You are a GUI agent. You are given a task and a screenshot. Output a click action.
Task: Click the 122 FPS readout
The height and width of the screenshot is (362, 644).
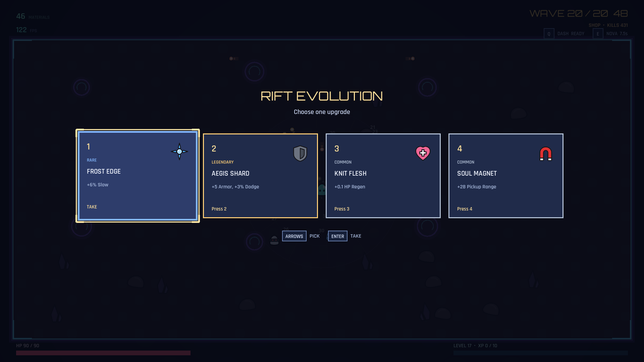tap(26, 30)
